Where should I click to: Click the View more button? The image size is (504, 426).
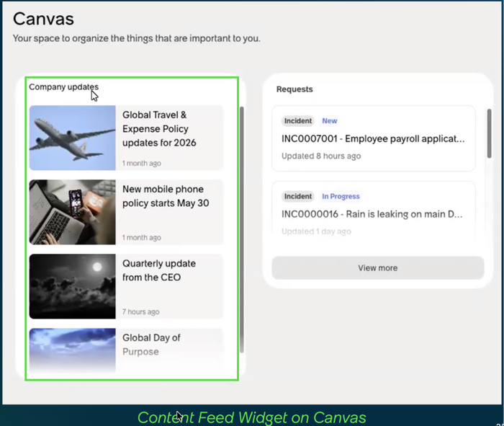point(378,268)
